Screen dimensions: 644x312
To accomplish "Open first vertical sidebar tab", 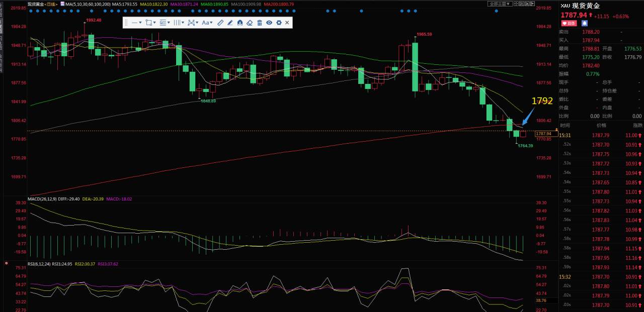I will (x=2, y=11).
